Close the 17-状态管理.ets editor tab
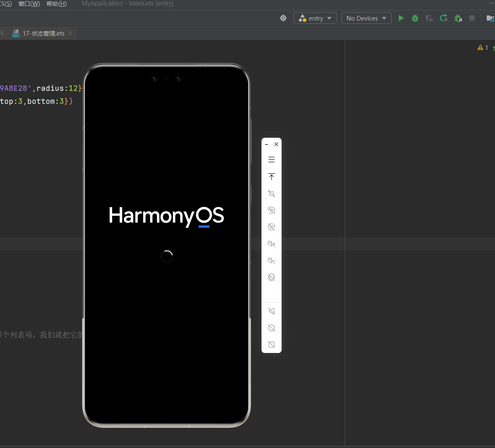This screenshot has height=448, width=495. (x=70, y=33)
